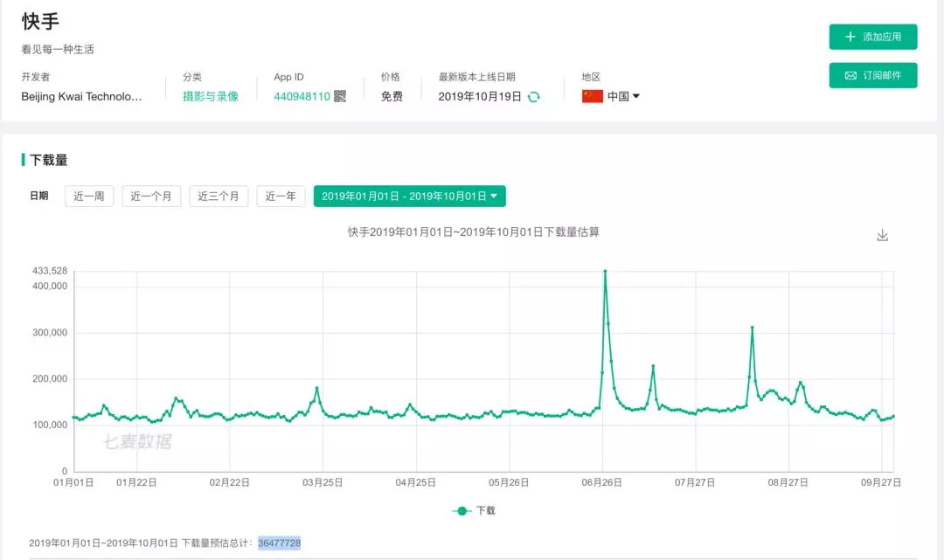Click the 300,000-level peak before 08月27日
944x560 pixels.
752,328
